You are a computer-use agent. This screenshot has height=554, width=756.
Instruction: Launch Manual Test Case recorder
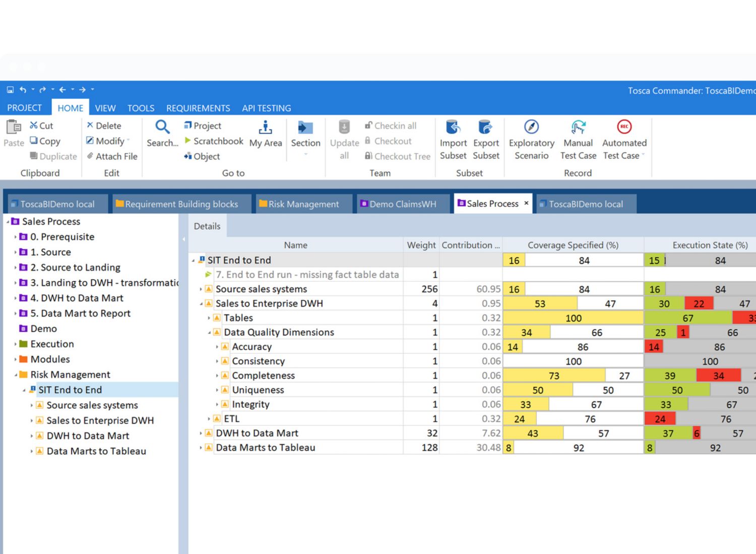[578, 127]
